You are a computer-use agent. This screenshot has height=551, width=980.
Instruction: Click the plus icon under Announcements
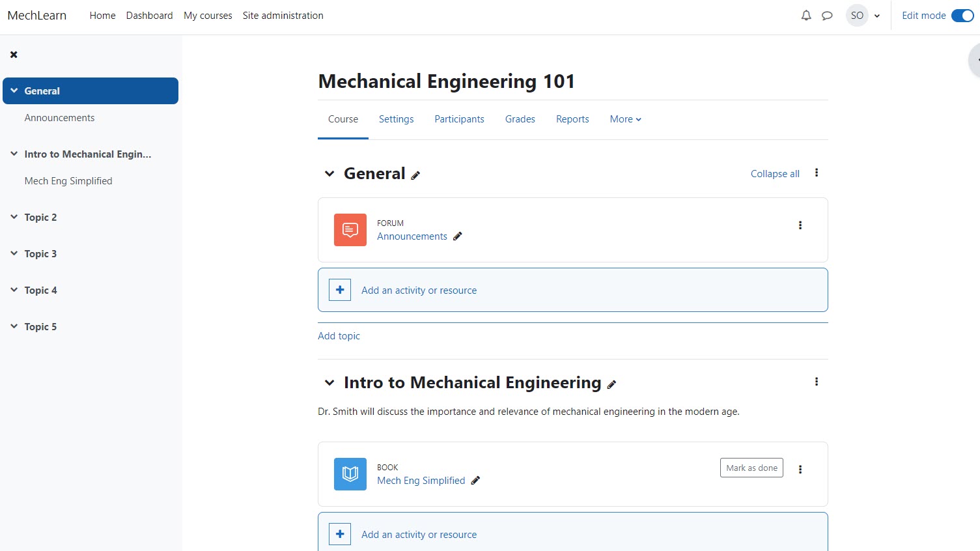click(x=340, y=290)
